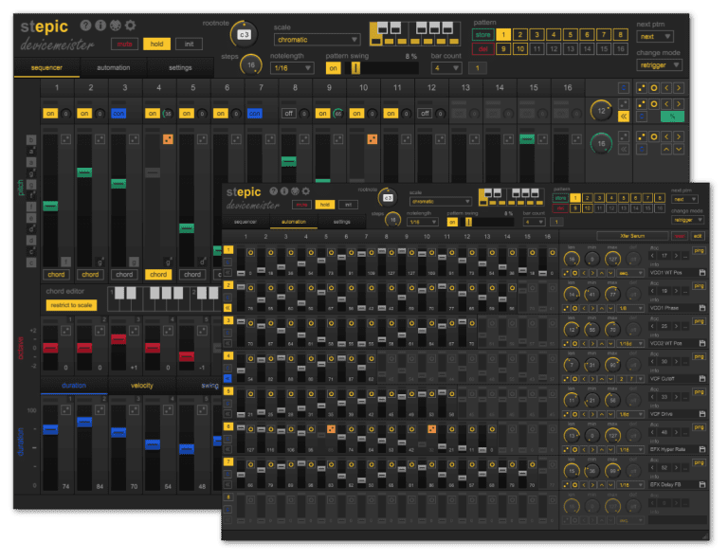The width and height of the screenshot is (728, 560).
Task: Click green percent button in back window
Action: point(672,117)
